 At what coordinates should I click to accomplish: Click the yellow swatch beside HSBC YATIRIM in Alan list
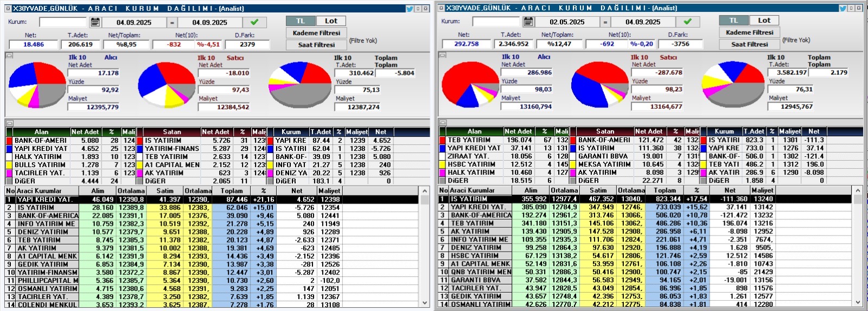point(443,164)
